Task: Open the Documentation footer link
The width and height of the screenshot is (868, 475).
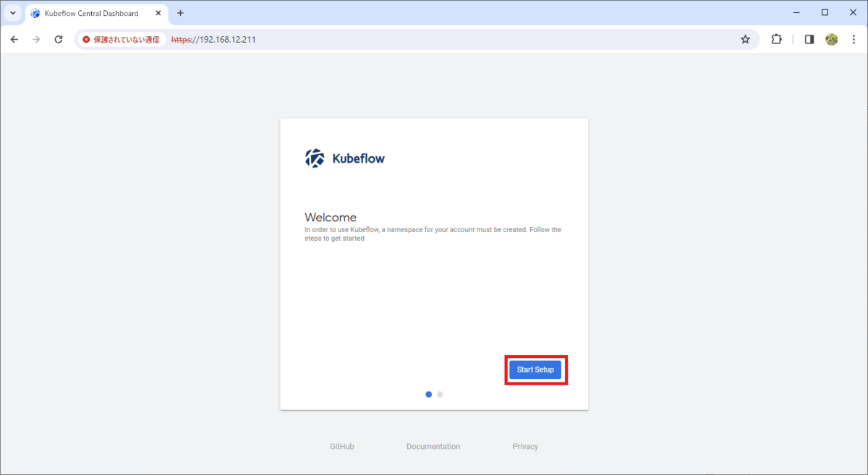Action: click(433, 447)
